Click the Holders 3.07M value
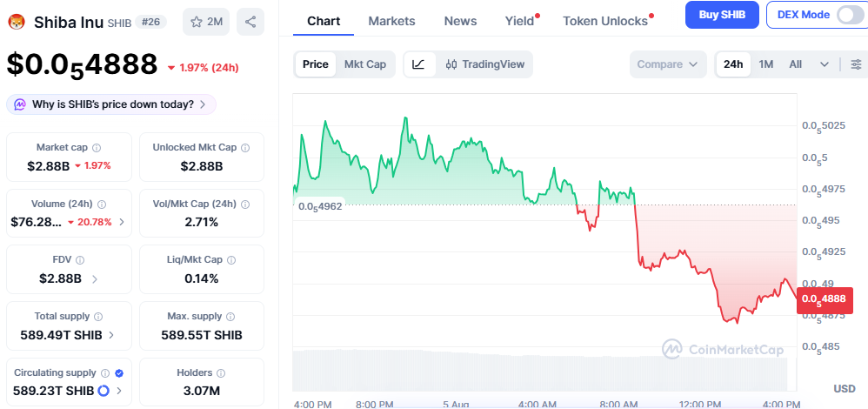The height and width of the screenshot is (409, 868). [x=202, y=391]
